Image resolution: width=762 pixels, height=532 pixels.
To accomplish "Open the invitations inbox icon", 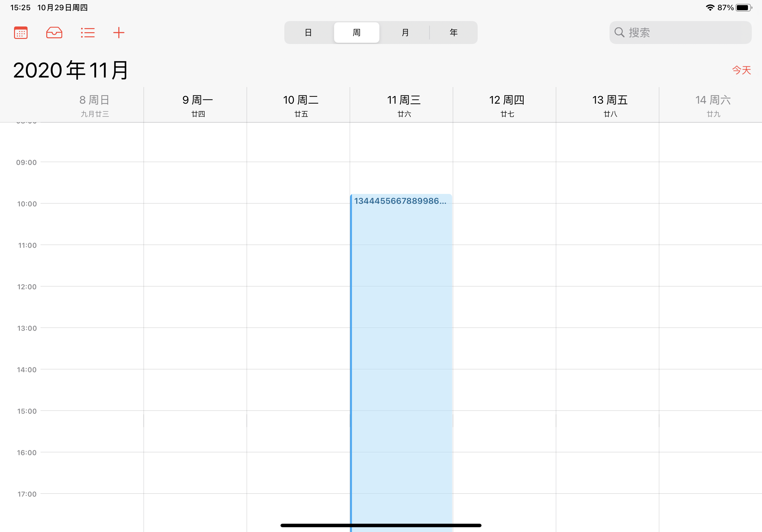I will 54,33.
